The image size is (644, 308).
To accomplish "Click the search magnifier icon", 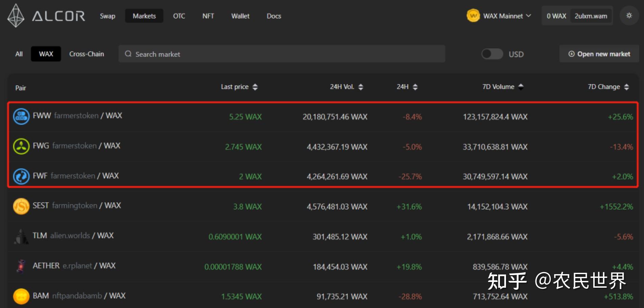I will click(x=128, y=54).
